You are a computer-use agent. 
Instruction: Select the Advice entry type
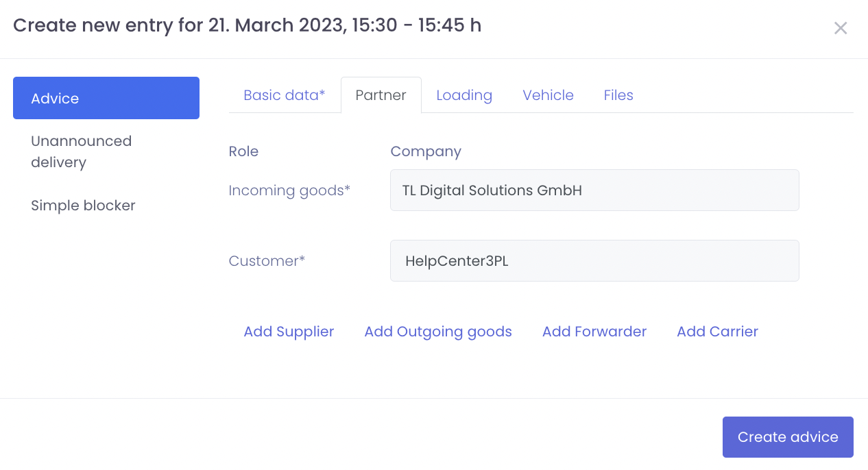(x=106, y=98)
